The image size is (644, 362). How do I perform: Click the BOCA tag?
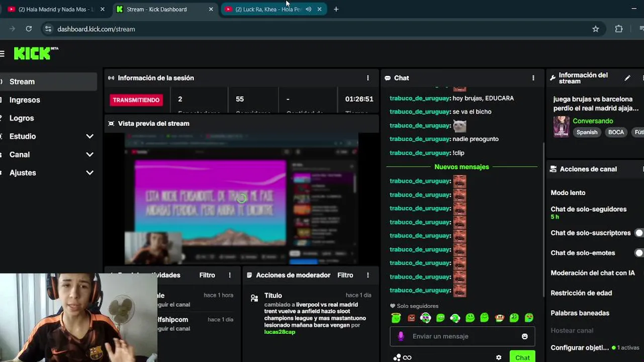616,132
